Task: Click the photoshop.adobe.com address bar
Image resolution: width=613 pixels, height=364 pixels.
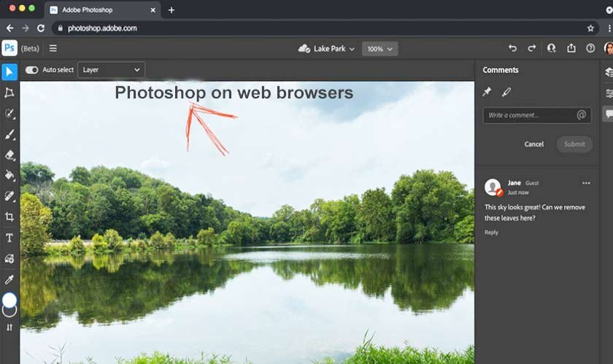Action: [325, 28]
